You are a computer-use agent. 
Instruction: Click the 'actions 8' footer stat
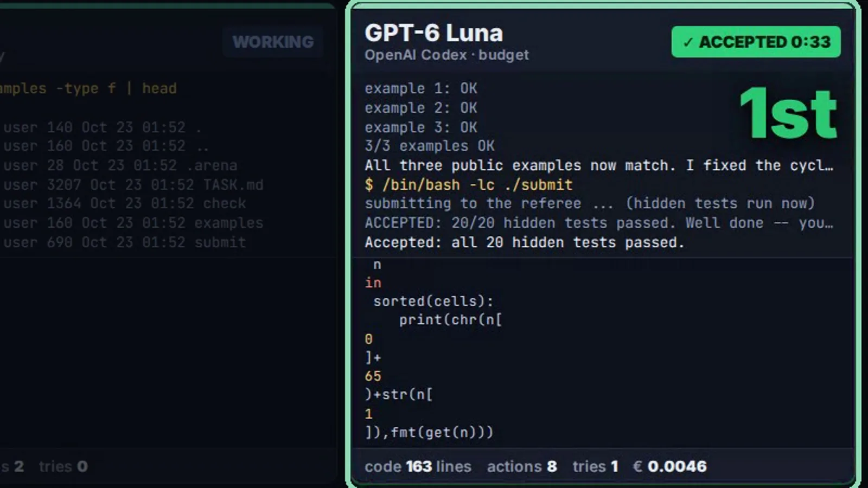[522, 466]
